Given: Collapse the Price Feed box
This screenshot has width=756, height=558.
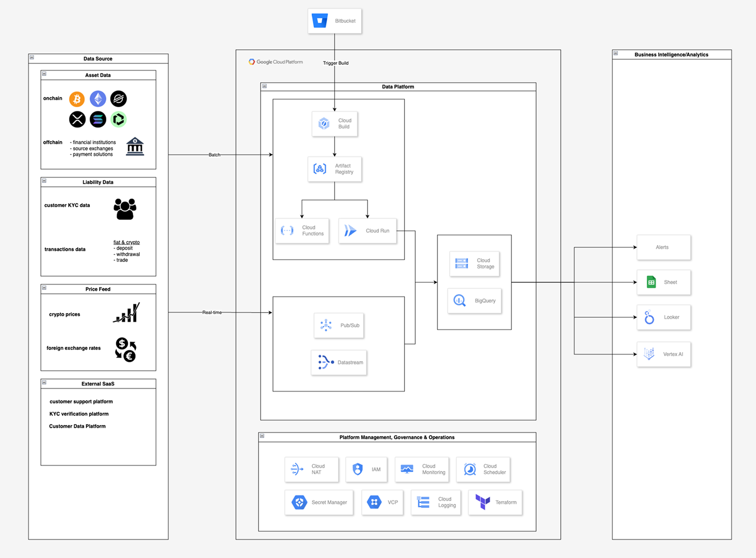Looking at the screenshot, I should click(45, 288).
